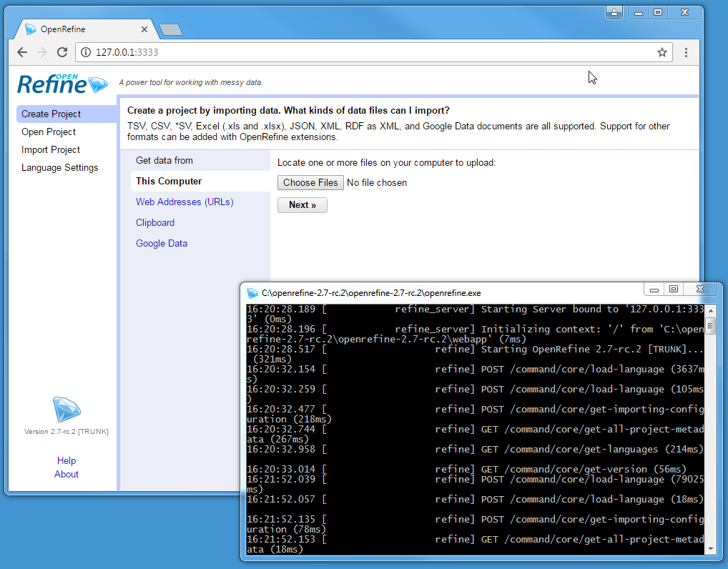Click the command prompt icon in console title bar
Screen dimensions: 728x569
tap(252, 293)
